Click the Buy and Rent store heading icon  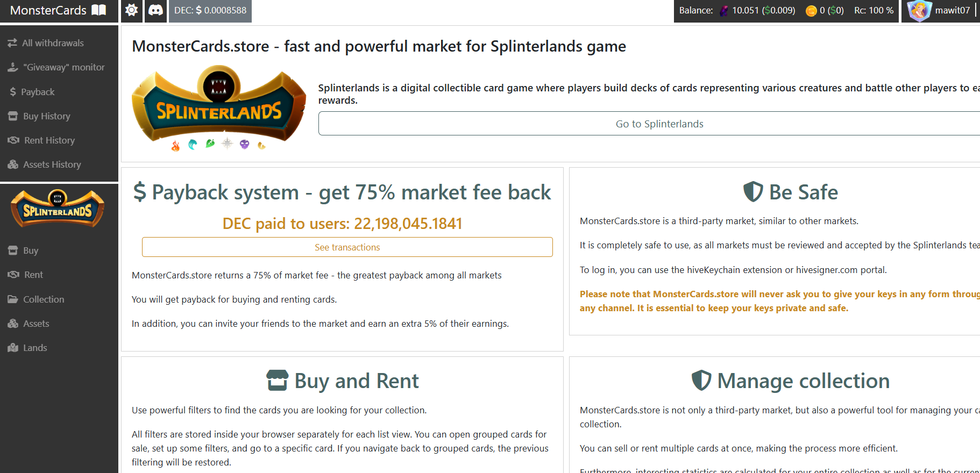[x=278, y=381]
